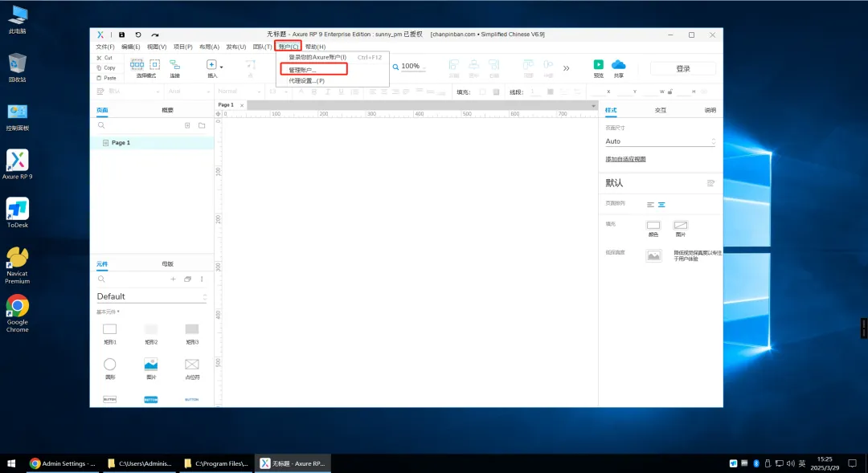The height and width of the screenshot is (473, 868).
Task: Open the 发布(U) menu
Action: point(235,47)
